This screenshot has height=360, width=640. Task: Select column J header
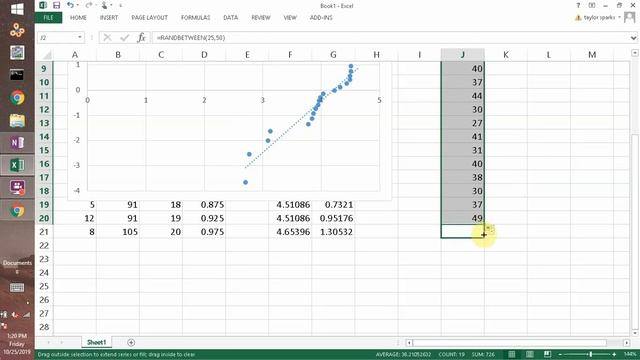click(462, 55)
